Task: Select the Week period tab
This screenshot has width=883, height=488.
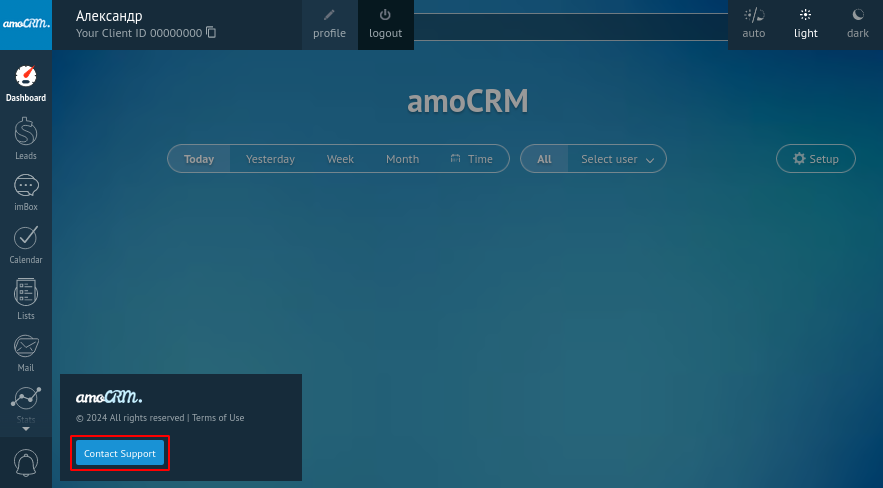Action: click(340, 159)
